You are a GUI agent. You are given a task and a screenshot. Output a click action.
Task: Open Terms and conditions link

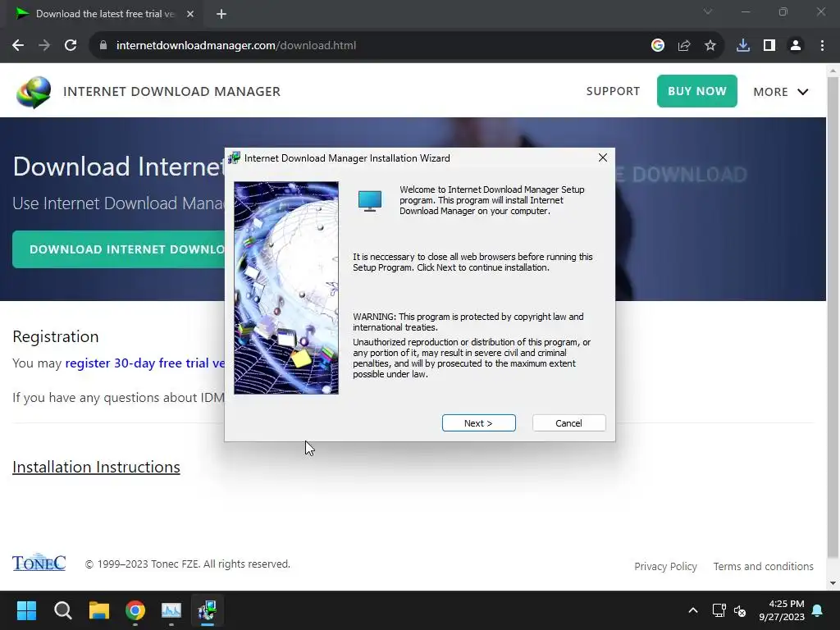(764, 566)
